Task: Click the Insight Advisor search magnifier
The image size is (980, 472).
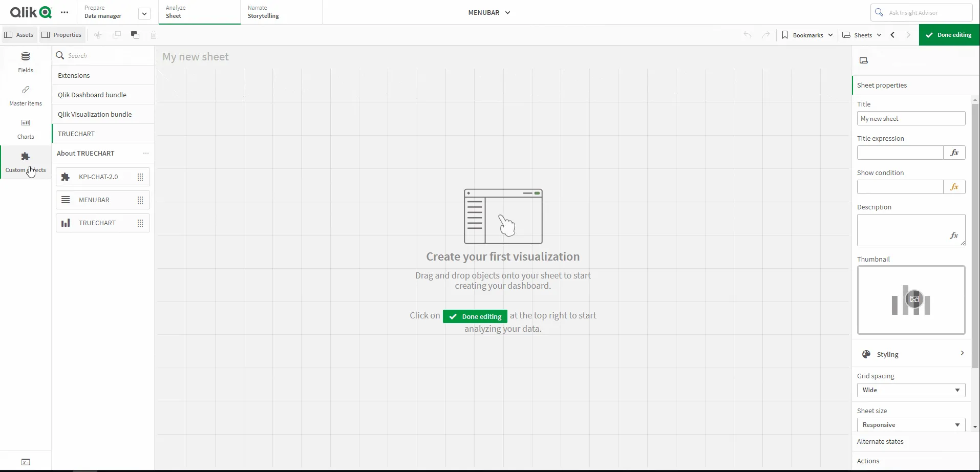Action: click(879, 12)
